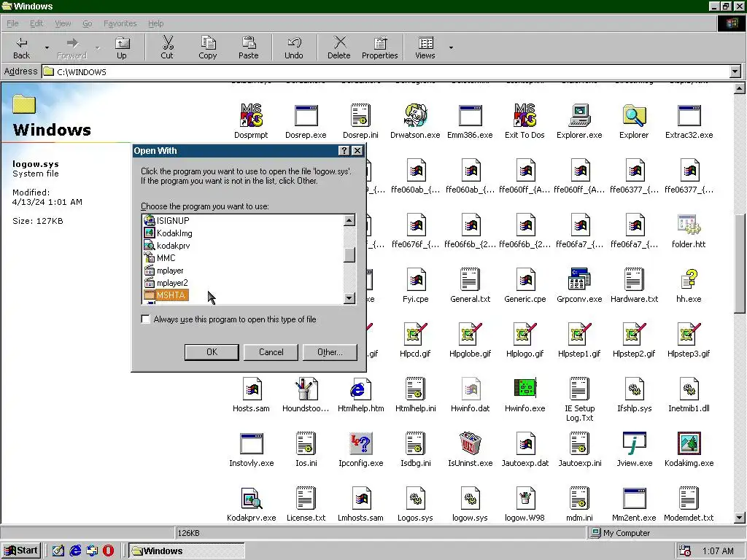The height and width of the screenshot is (560, 747).
Task: Click the Windows taskbar window button
Action: coord(186,551)
